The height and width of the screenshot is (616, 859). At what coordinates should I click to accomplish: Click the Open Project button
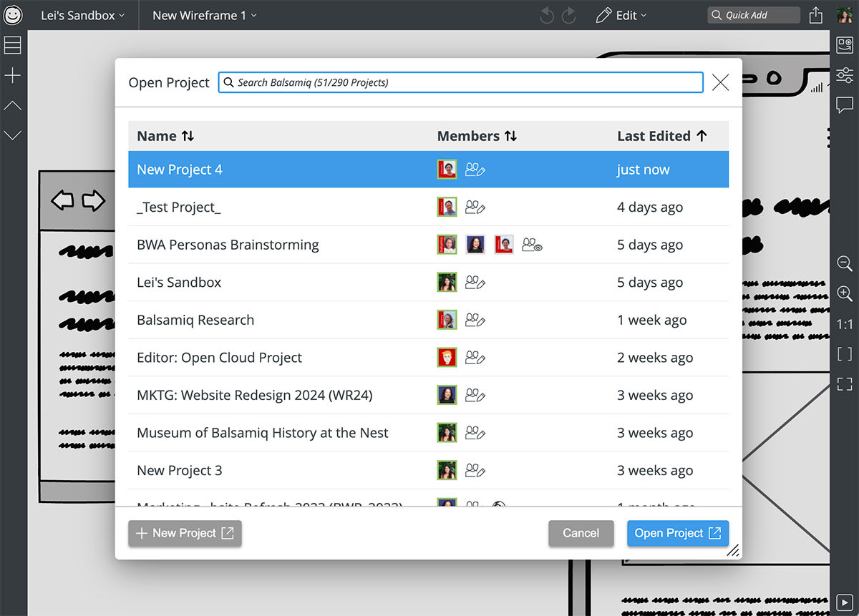(677, 533)
